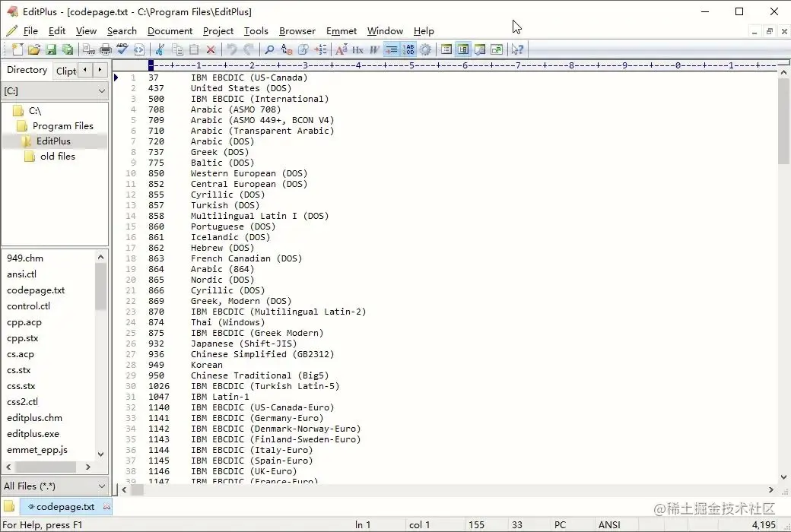Select codepage.txt in the file list
791x532 pixels.
pyautogui.click(x=36, y=290)
